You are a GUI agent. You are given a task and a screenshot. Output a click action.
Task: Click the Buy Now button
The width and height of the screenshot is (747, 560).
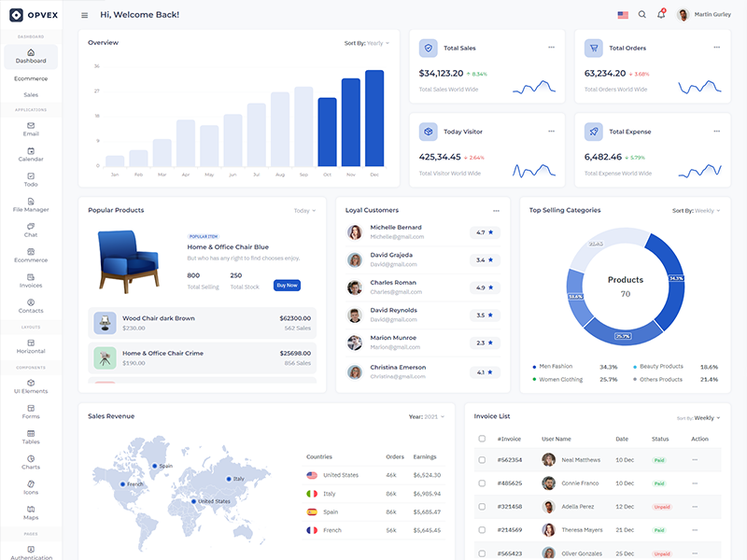pos(287,285)
